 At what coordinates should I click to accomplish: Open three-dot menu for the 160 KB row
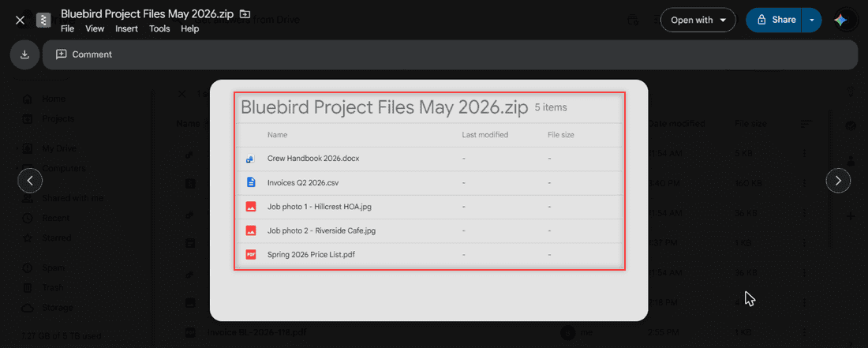(x=804, y=184)
